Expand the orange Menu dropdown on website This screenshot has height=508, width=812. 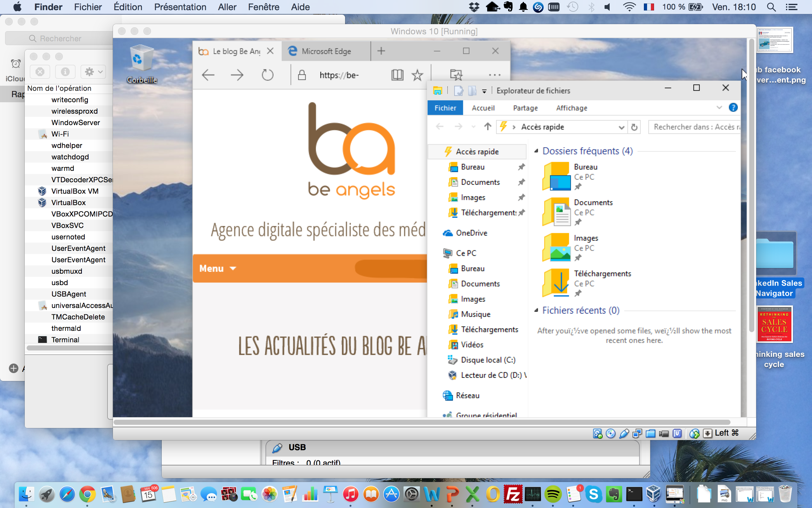click(218, 269)
